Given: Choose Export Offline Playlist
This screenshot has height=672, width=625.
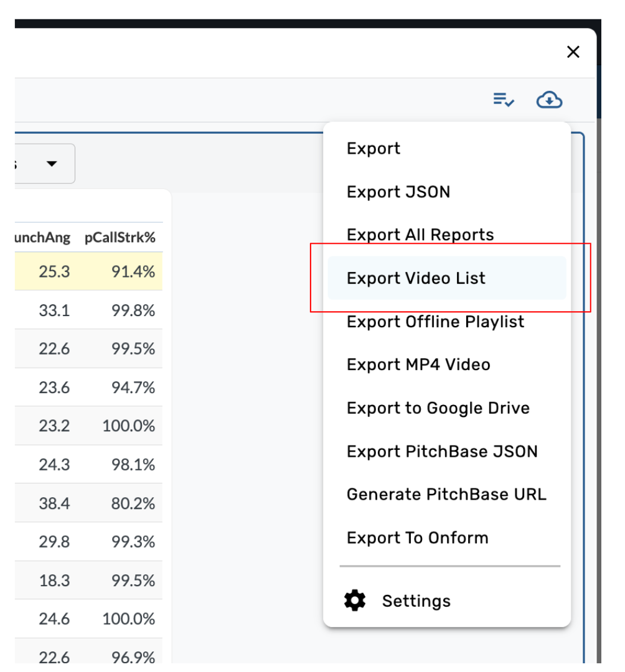Looking at the screenshot, I should (435, 322).
